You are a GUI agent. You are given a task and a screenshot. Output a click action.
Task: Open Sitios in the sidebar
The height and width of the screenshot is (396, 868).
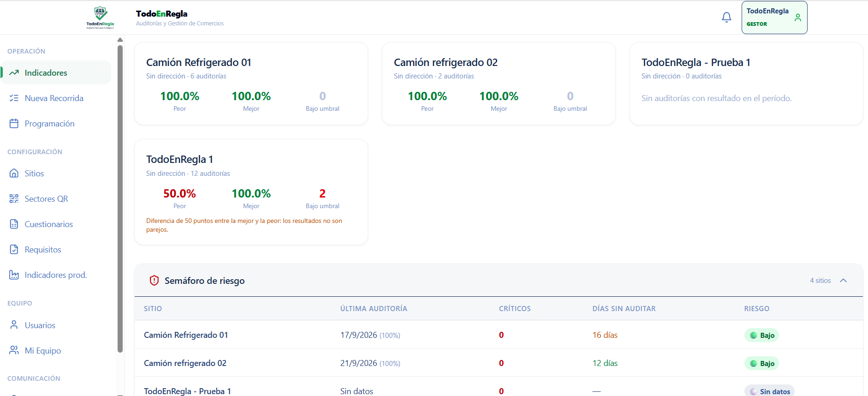56,174
